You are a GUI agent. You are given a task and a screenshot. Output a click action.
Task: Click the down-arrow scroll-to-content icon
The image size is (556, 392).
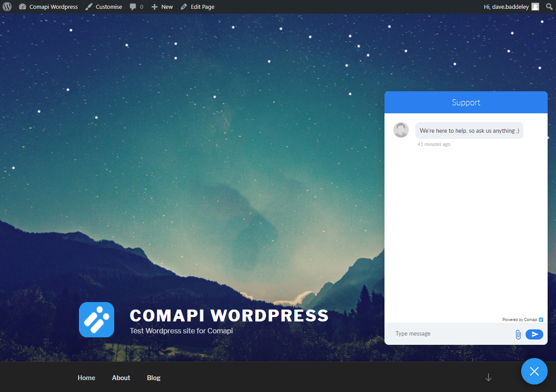click(488, 377)
